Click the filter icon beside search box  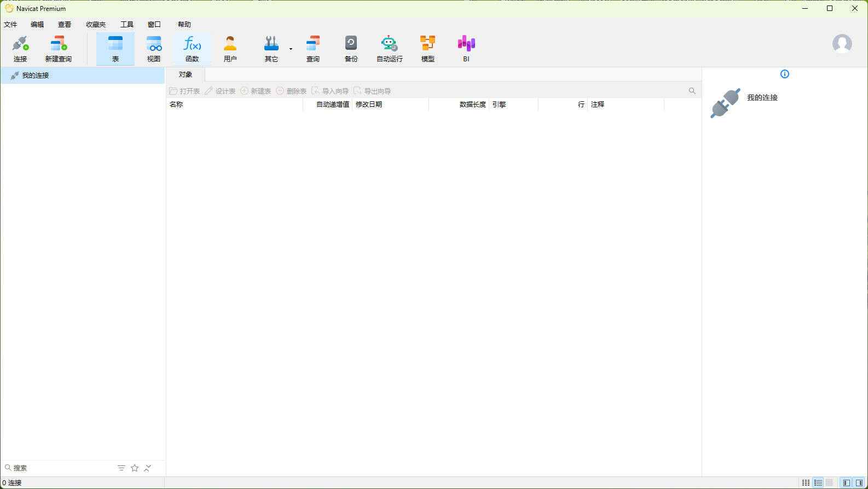pos(121,468)
